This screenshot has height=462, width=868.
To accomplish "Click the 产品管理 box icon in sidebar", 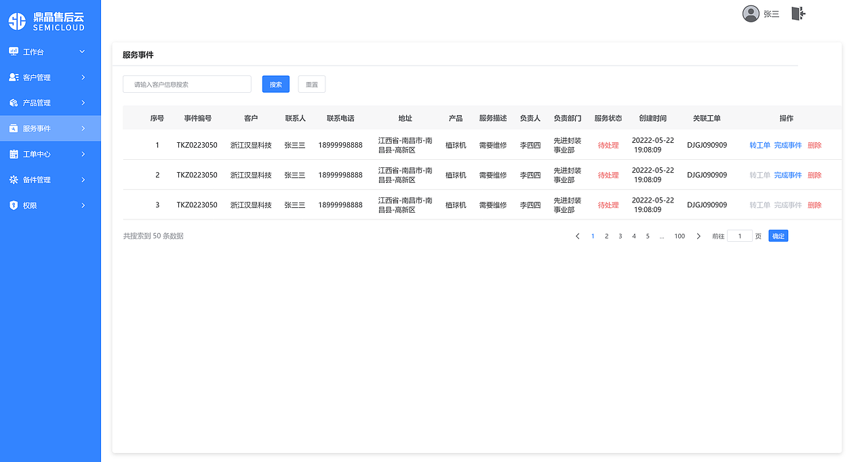I will (14, 103).
